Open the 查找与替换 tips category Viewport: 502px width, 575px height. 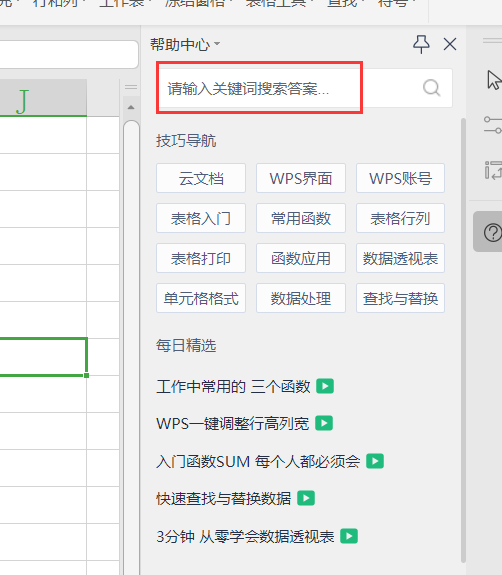[x=400, y=298]
